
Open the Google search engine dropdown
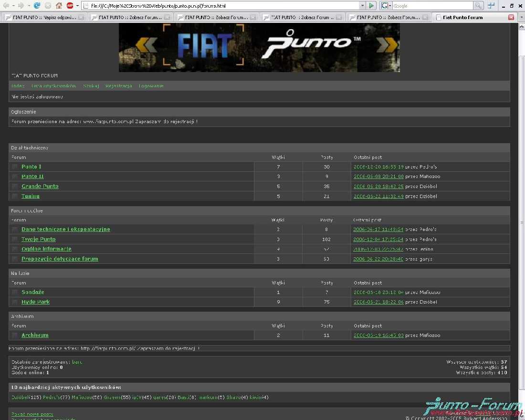(386, 6)
